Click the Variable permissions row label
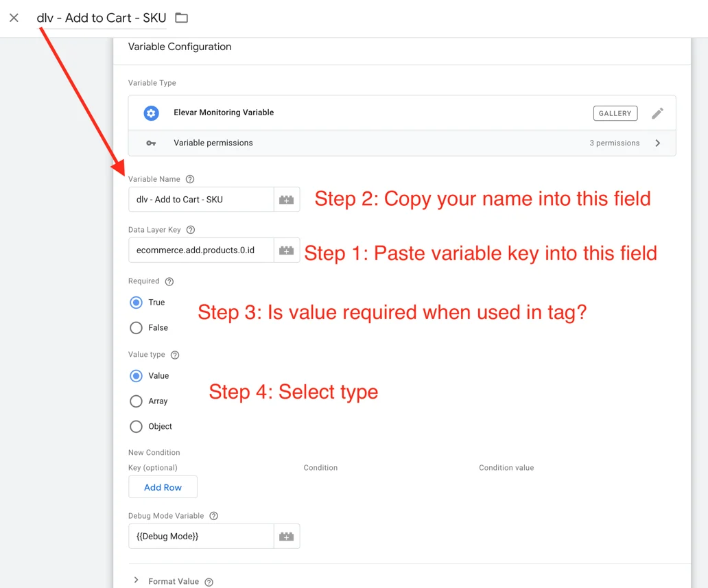This screenshot has height=588, width=708. 213,143
